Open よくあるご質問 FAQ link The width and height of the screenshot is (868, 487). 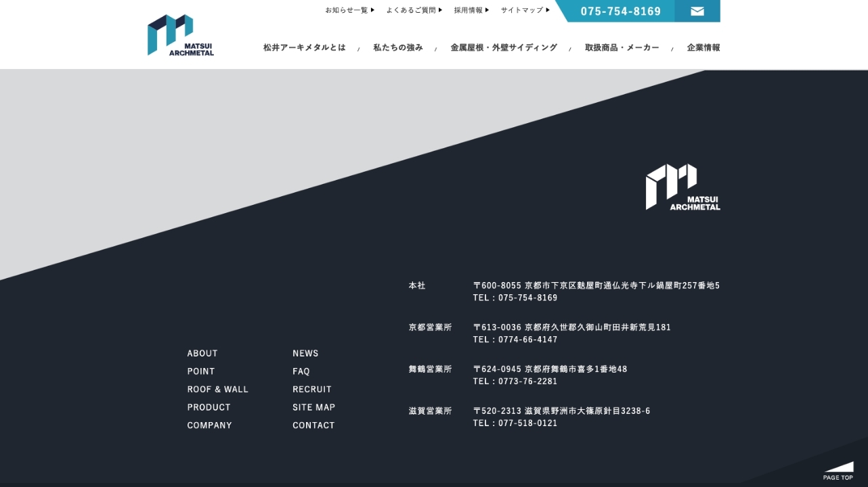[x=414, y=10]
